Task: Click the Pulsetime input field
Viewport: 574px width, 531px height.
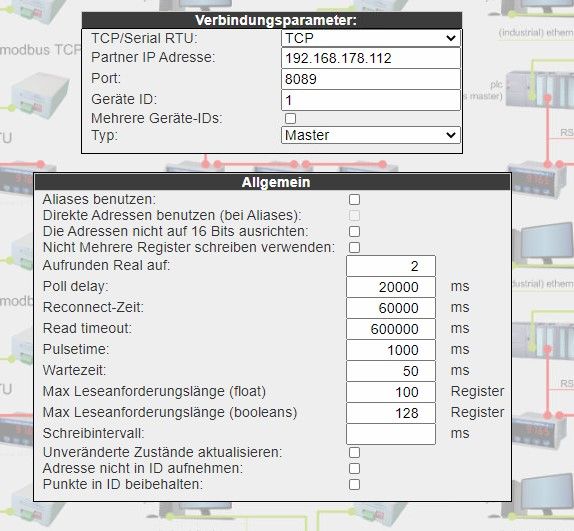Action: 391,350
